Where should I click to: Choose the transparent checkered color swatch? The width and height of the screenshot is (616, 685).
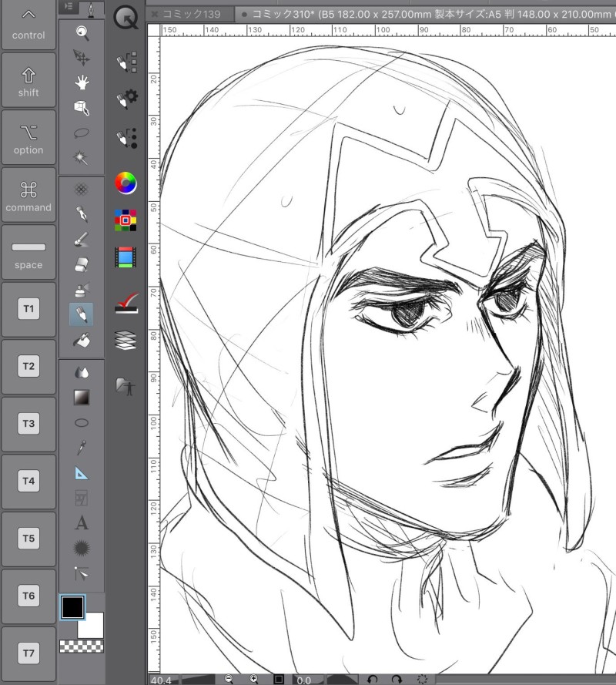[82, 646]
